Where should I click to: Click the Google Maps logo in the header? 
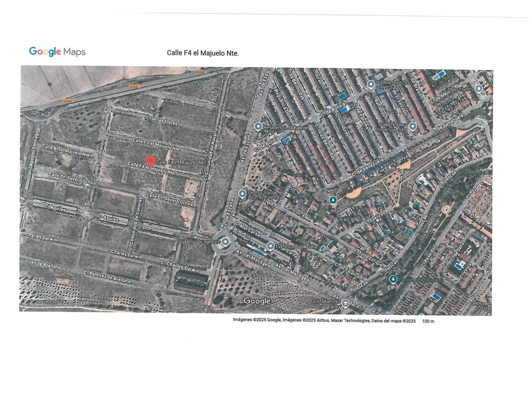pos(57,52)
